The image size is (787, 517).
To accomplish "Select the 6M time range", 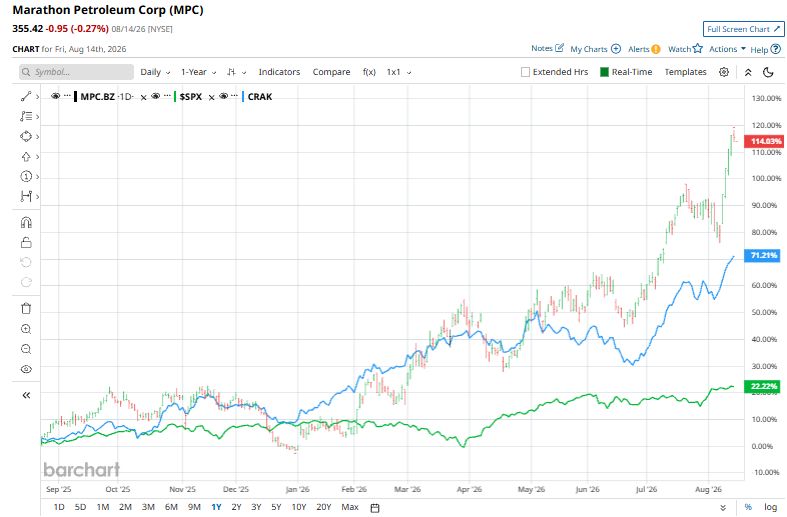I will [x=171, y=507].
